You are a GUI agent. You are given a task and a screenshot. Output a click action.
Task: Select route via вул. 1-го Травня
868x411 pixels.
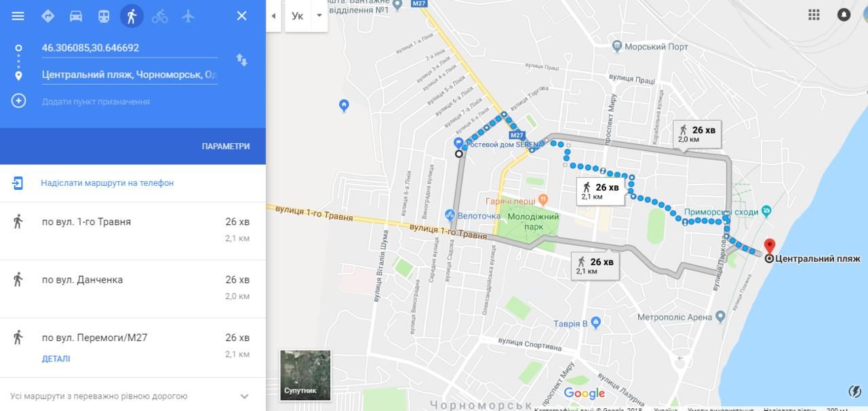133,231
